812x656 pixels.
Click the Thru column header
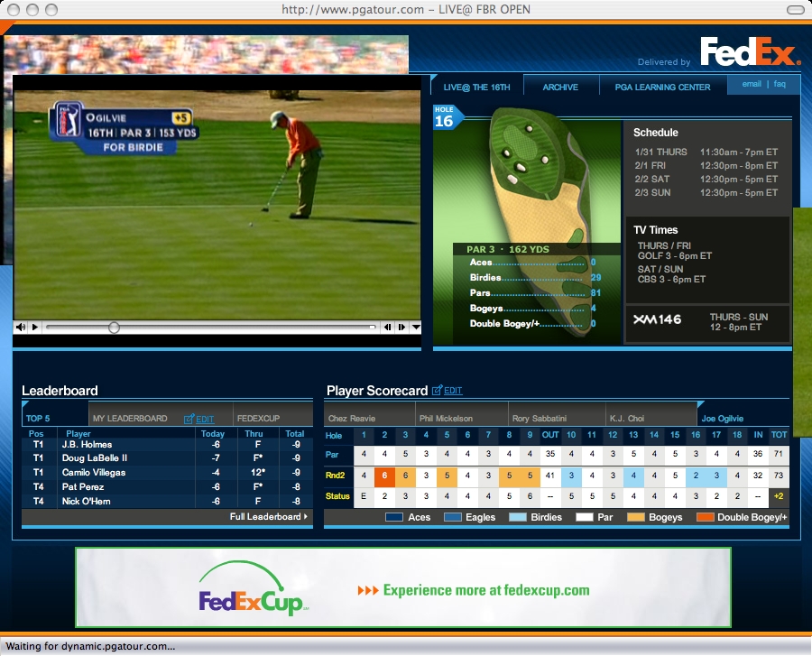(254, 433)
